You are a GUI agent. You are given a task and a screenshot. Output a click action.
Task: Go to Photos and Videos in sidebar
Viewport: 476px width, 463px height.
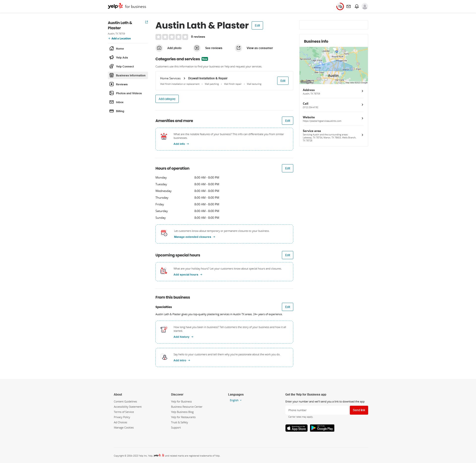pyautogui.click(x=129, y=93)
